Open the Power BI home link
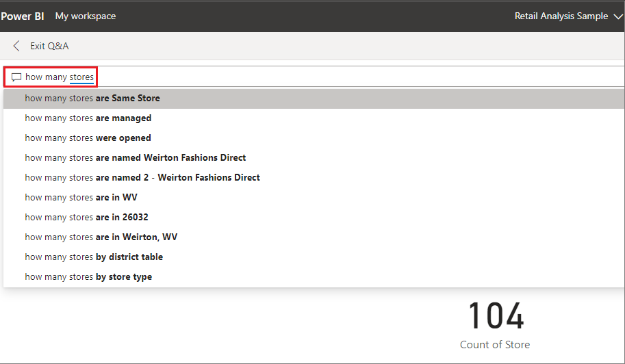 (23, 16)
